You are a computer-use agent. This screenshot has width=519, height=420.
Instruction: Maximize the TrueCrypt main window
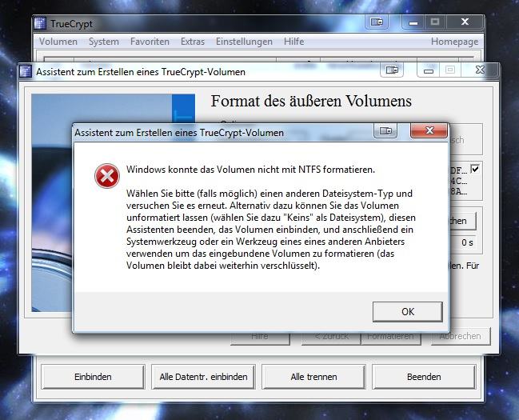tap(435, 22)
